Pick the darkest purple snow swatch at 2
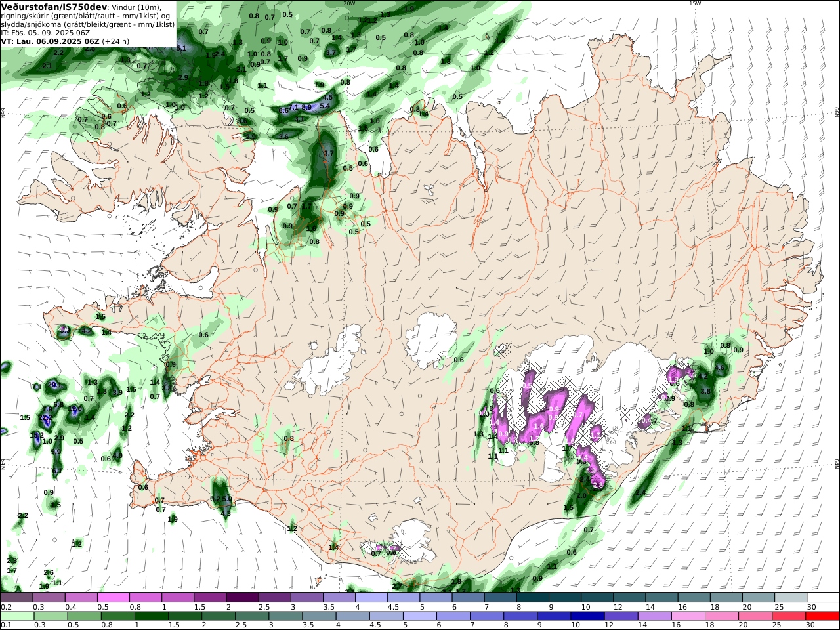The height and width of the screenshot is (630, 840). (x=242, y=598)
